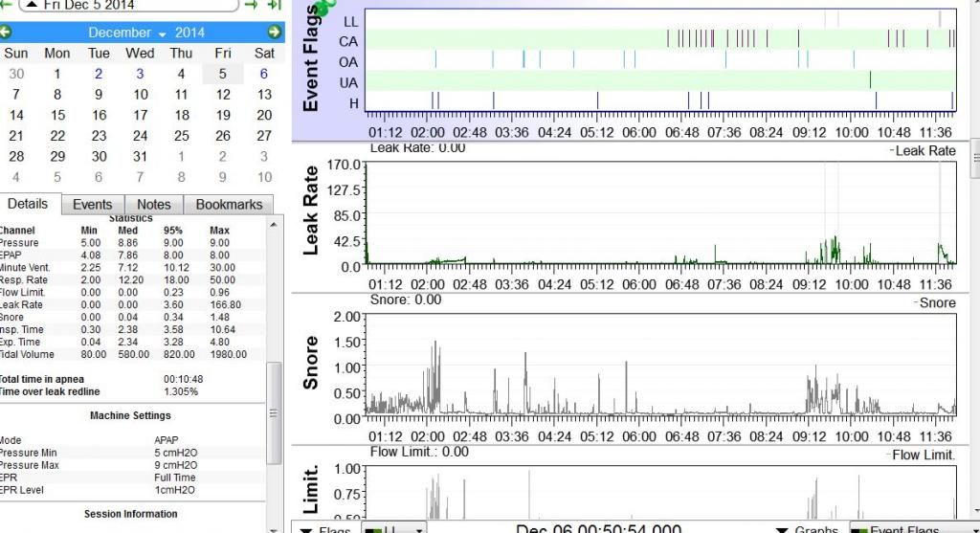
Task: Go to the next day with the green arrow
Action: pos(251,5)
